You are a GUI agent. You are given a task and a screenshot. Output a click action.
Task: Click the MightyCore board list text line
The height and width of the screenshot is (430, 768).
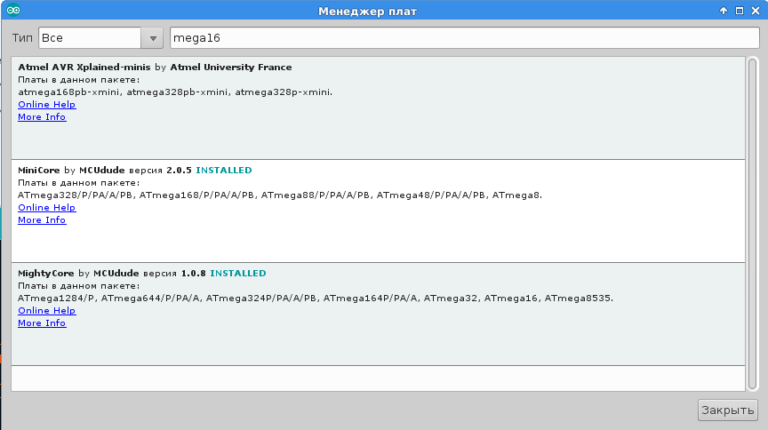(x=315, y=298)
